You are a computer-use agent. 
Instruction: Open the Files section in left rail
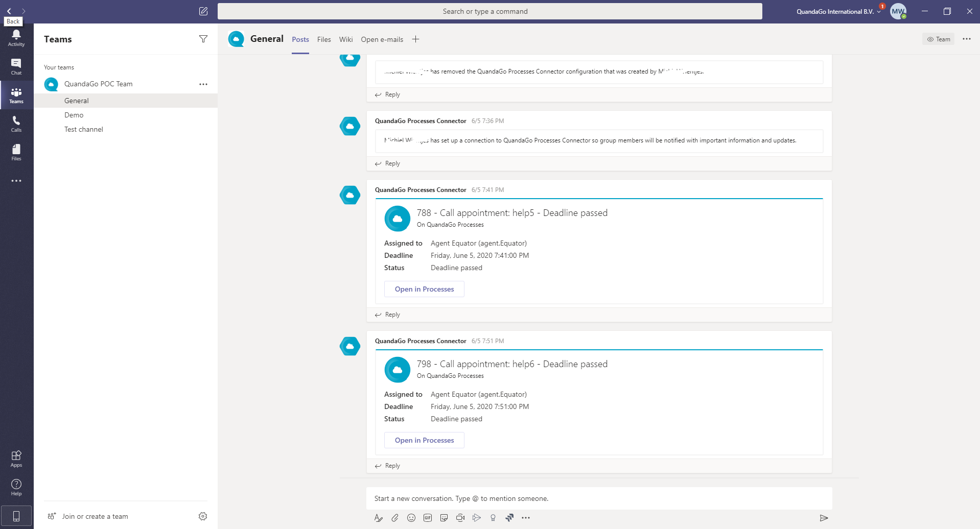[16, 152]
